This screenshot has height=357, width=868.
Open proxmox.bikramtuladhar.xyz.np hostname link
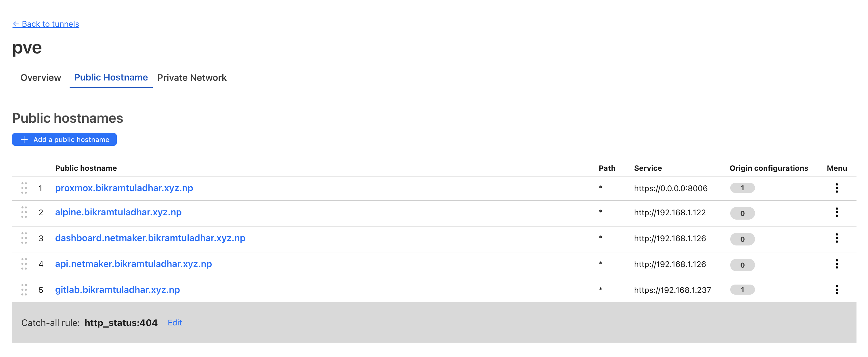[x=124, y=188]
